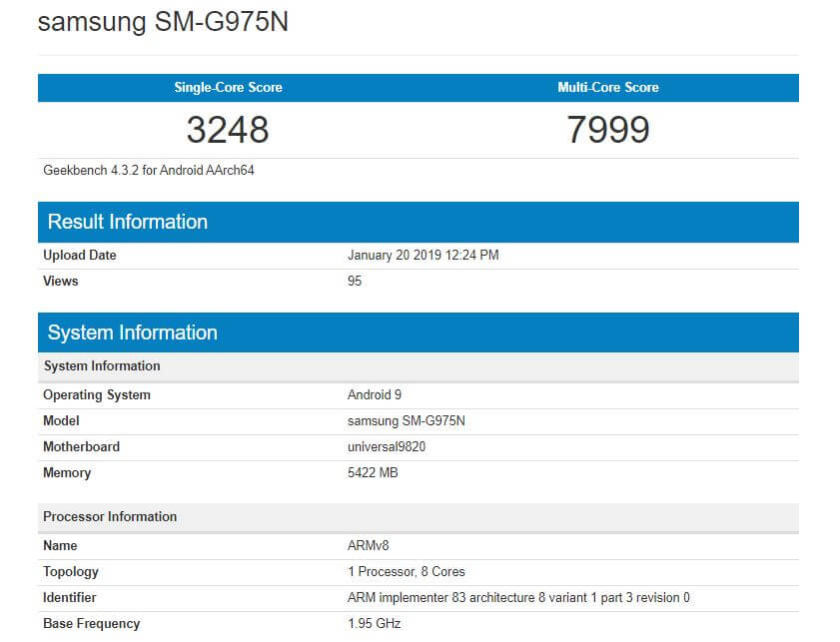Viewport: 840px width, 642px height.
Task: Select the '1 Processor, 8 Cores' value
Action: [x=407, y=572]
